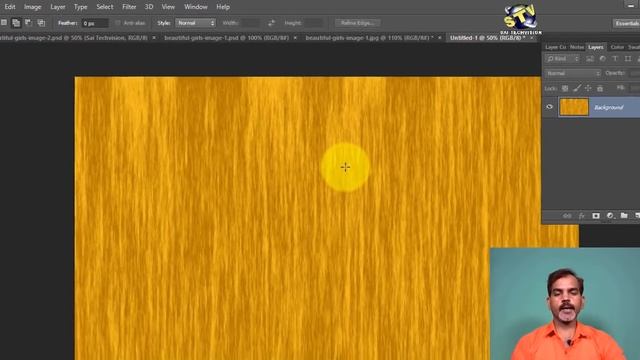Open the Type menu
This screenshot has width=640, height=360.
coord(80,7)
